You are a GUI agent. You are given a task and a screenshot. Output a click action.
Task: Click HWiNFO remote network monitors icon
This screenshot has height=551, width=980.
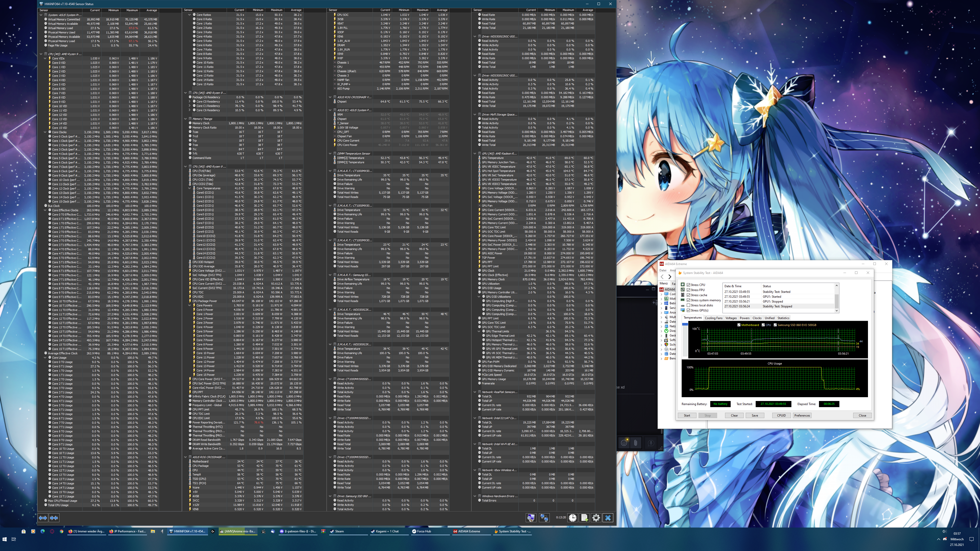[x=544, y=518]
